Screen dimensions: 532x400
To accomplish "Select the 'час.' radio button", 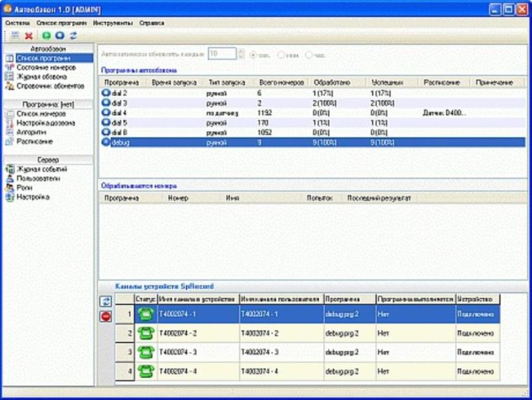I will 309,55.
